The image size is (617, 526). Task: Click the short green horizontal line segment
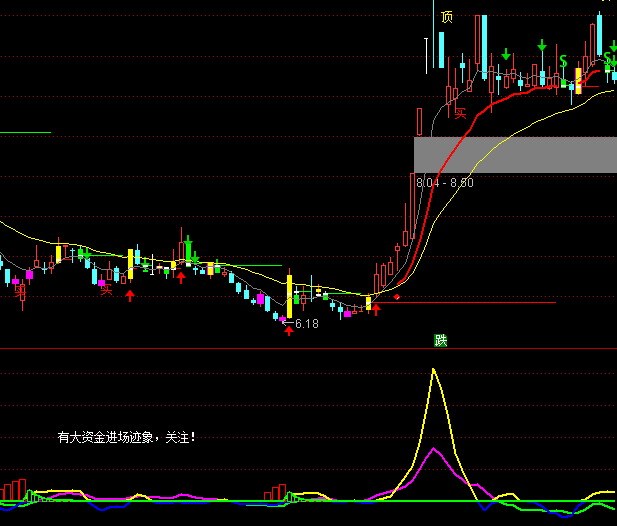point(25,132)
